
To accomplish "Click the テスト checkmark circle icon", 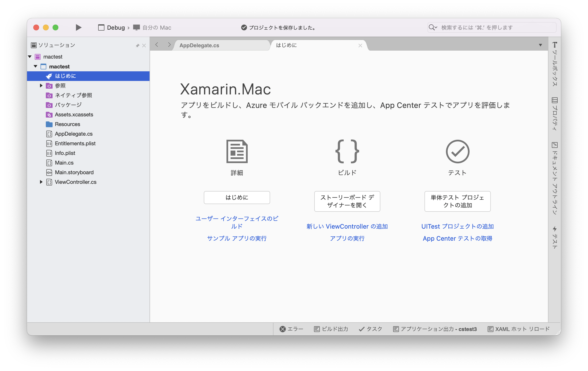I will (x=458, y=152).
